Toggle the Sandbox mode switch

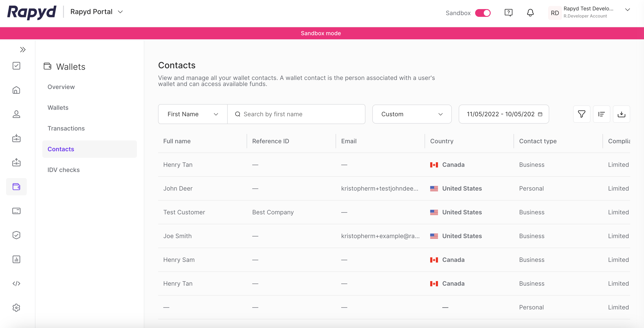tap(482, 13)
